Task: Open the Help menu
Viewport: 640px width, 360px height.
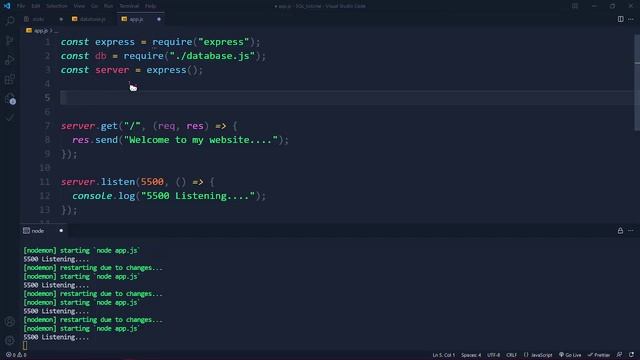Action: 151,6
